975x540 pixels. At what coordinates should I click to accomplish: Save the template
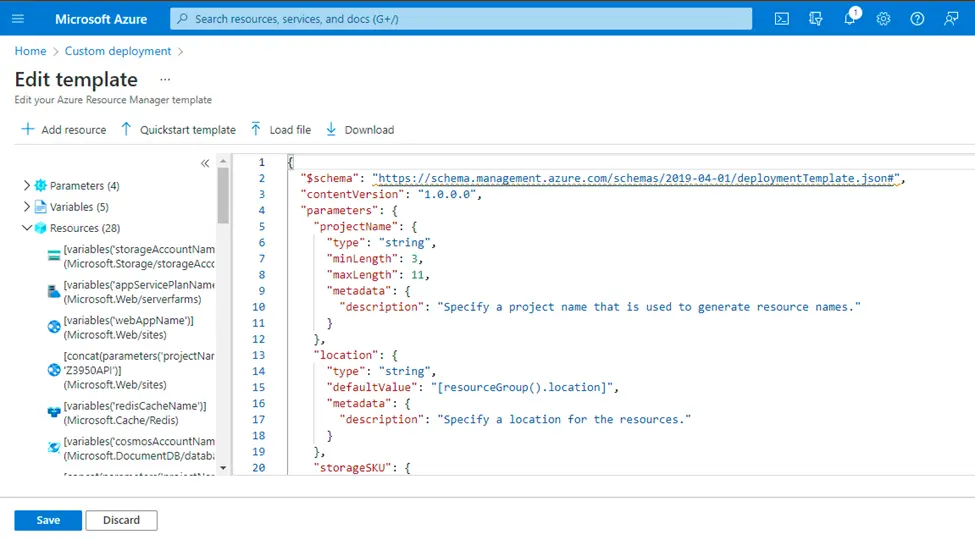tap(48, 520)
